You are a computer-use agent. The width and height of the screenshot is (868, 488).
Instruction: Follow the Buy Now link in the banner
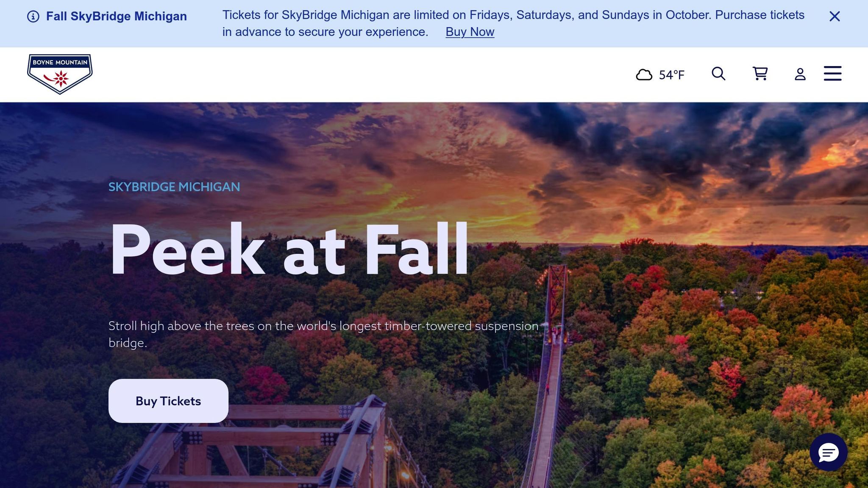pos(470,32)
